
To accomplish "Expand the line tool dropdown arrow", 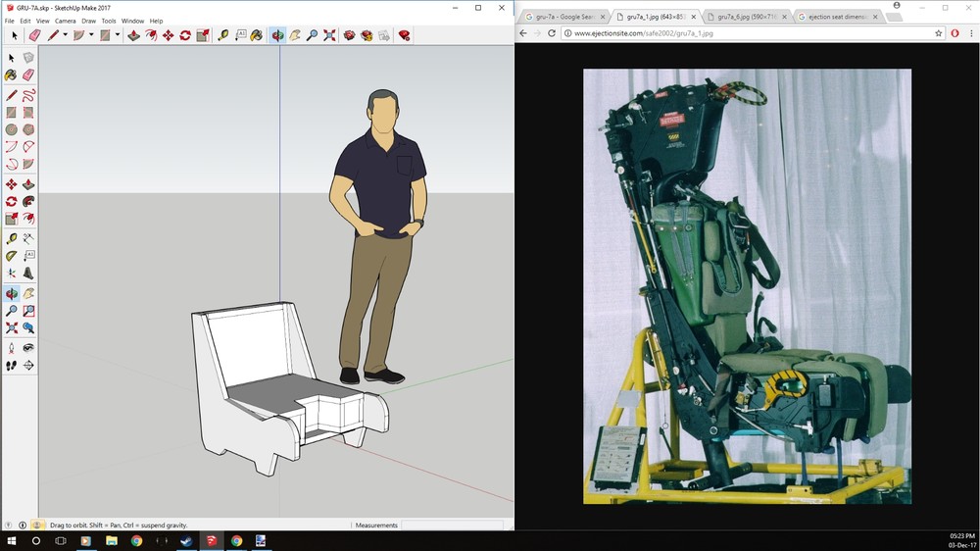I will (x=66, y=35).
